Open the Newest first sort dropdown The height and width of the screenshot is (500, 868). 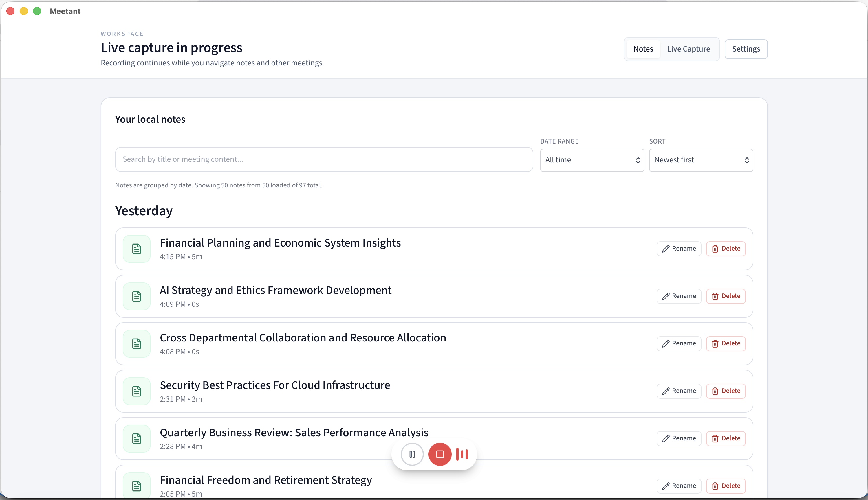coord(701,160)
